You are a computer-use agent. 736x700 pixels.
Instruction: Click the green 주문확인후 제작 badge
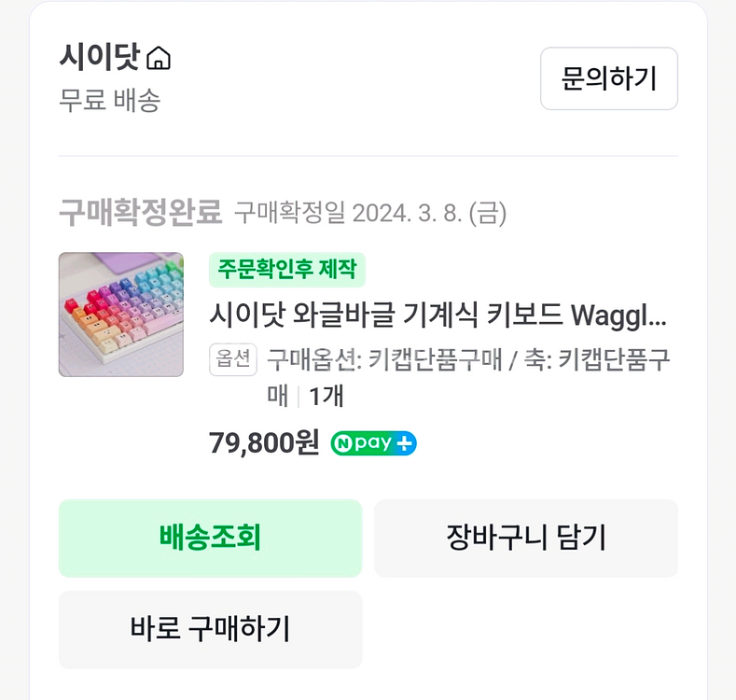(287, 270)
